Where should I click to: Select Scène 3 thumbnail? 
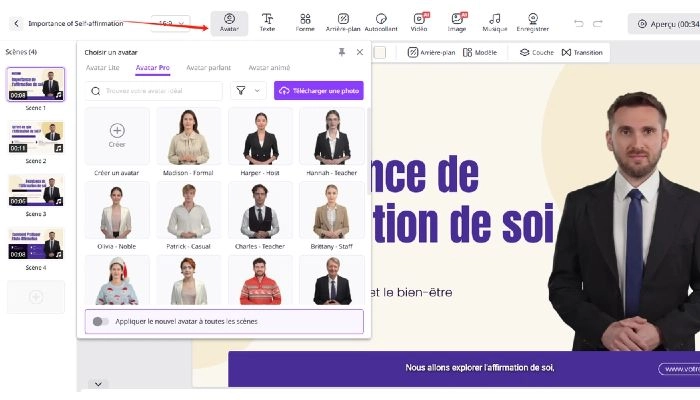coord(36,190)
